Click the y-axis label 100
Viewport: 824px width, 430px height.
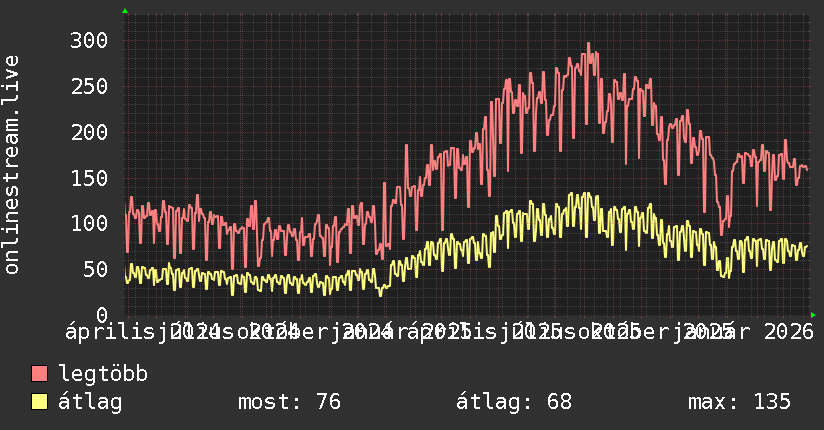coord(89,223)
